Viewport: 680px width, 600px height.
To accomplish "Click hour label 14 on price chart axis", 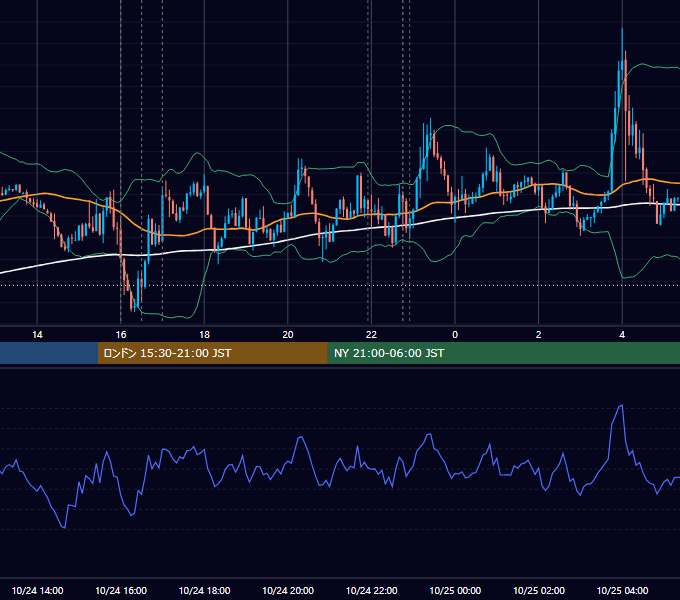I will click(37, 334).
